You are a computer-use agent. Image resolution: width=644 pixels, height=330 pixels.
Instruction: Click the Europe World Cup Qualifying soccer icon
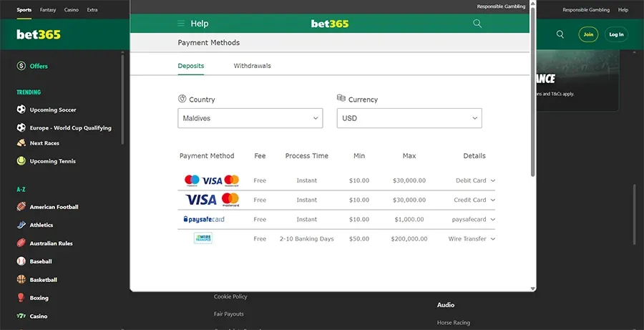click(21, 128)
